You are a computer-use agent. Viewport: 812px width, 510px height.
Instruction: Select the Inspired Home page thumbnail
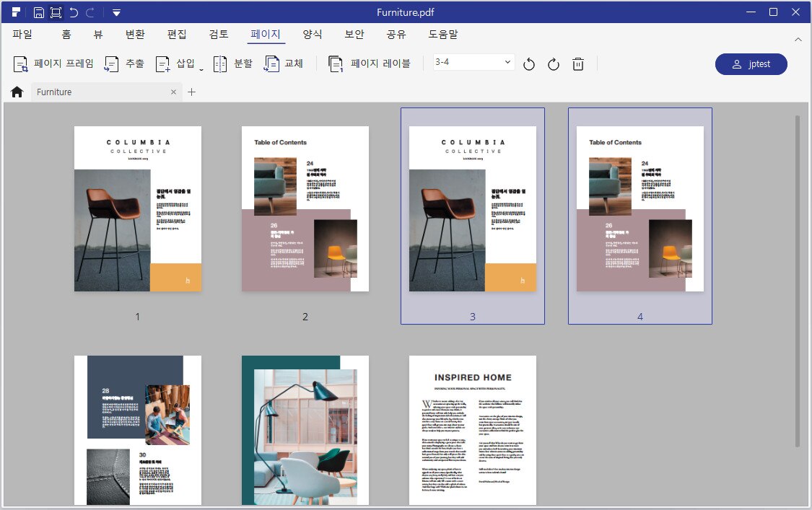click(473, 430)
